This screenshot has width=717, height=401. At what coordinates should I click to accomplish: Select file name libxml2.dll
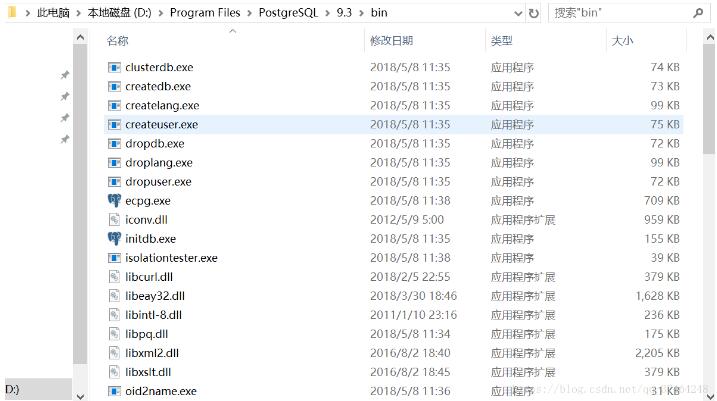[x=152, y=353]
